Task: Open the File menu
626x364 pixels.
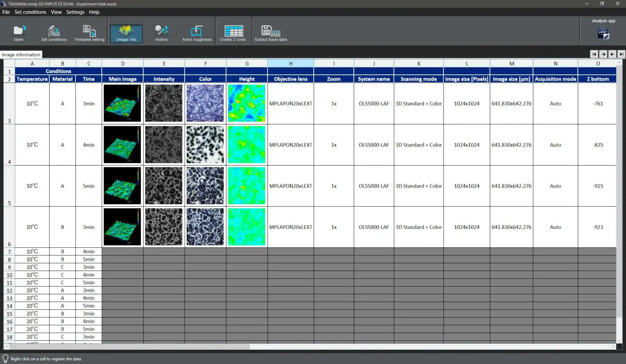Action: 6,12
